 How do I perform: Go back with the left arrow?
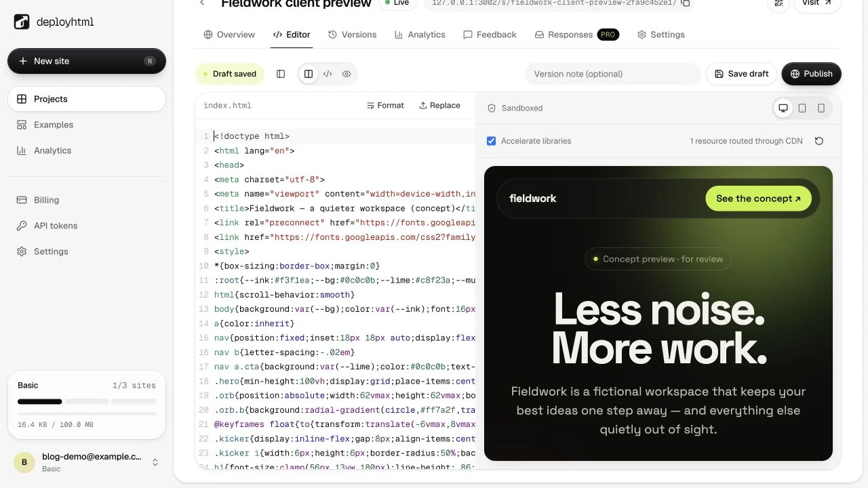tap(202, 3)
